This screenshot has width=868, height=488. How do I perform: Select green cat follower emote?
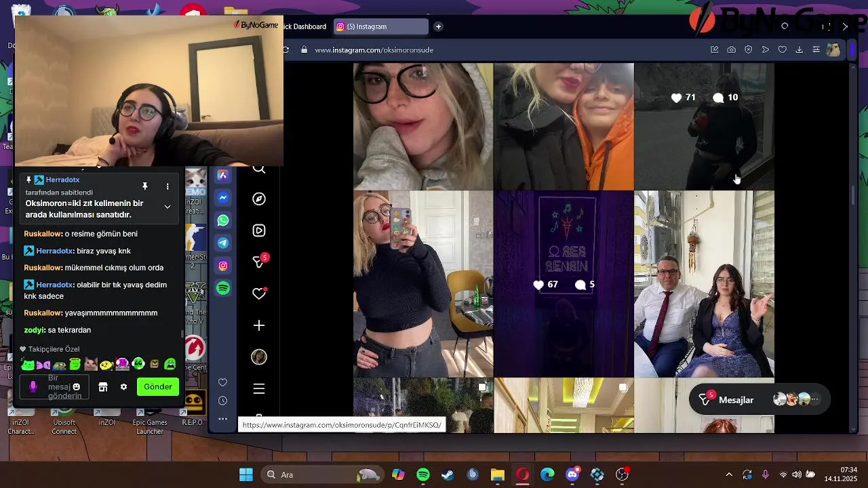pos(28,365)
